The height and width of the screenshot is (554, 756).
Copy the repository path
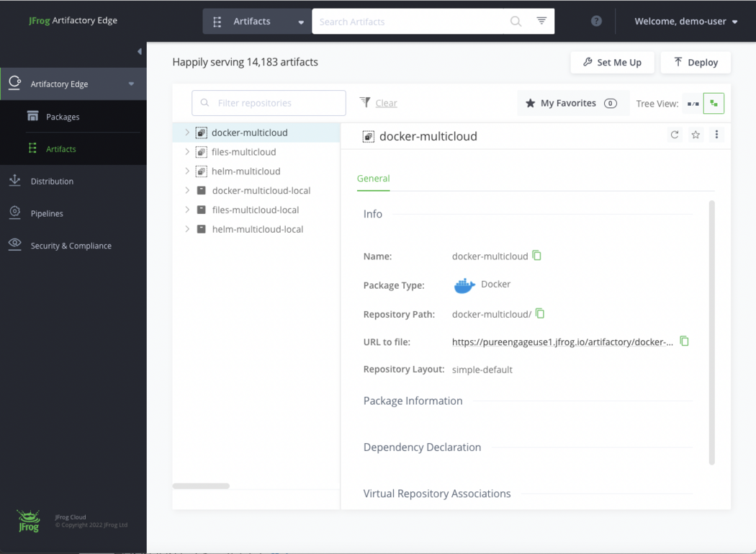pos(540,313)
